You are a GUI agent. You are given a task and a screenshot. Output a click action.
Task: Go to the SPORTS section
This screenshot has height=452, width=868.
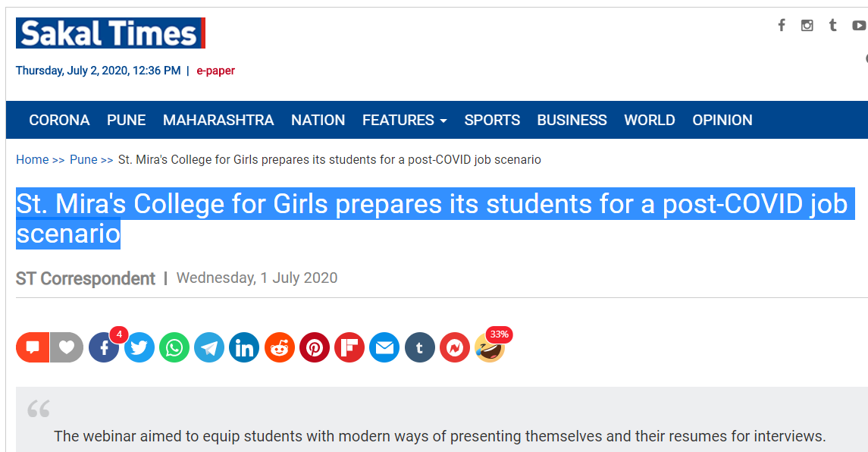coord(492,120)
